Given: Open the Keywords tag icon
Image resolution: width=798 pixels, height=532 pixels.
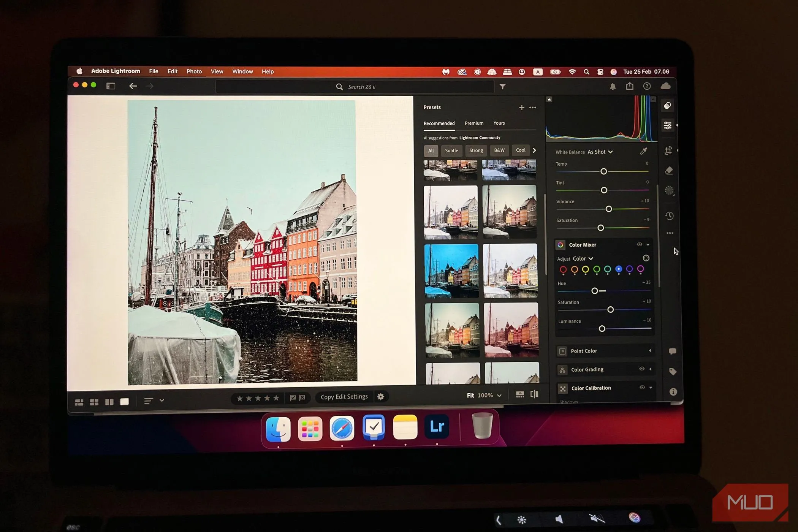Looking at the screenshot, I should (673, 371).
